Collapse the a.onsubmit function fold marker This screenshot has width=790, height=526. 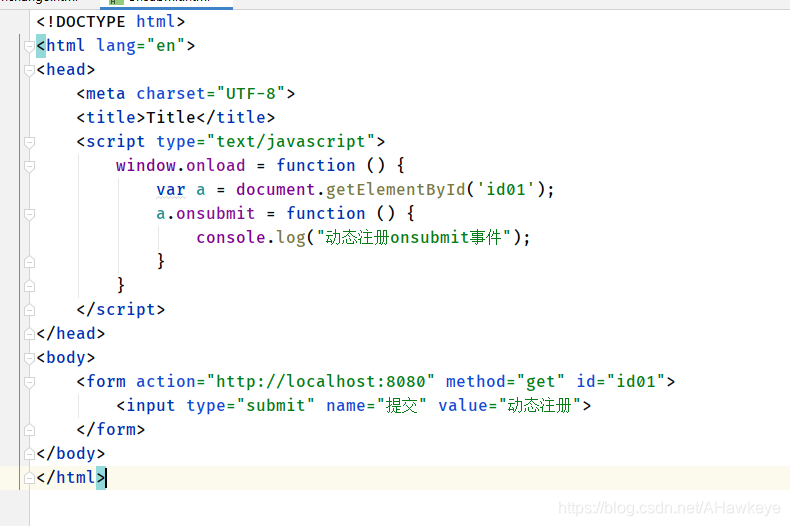pos(29,215)
